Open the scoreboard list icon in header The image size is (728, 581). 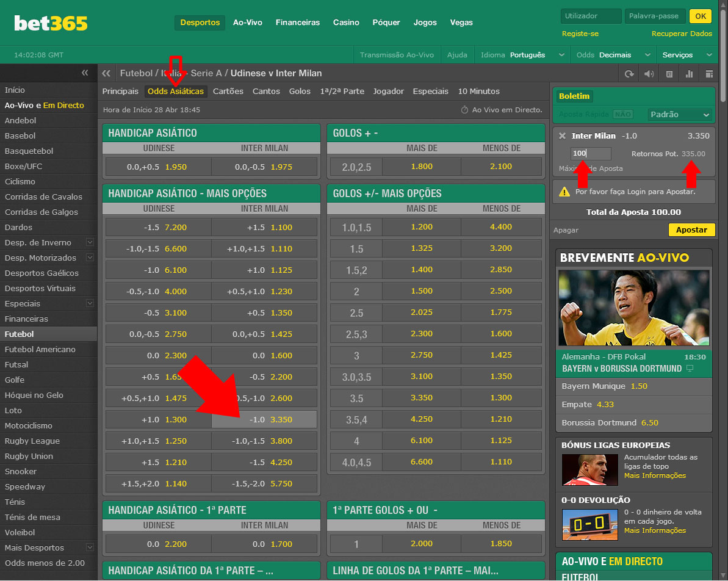(669, 74)
